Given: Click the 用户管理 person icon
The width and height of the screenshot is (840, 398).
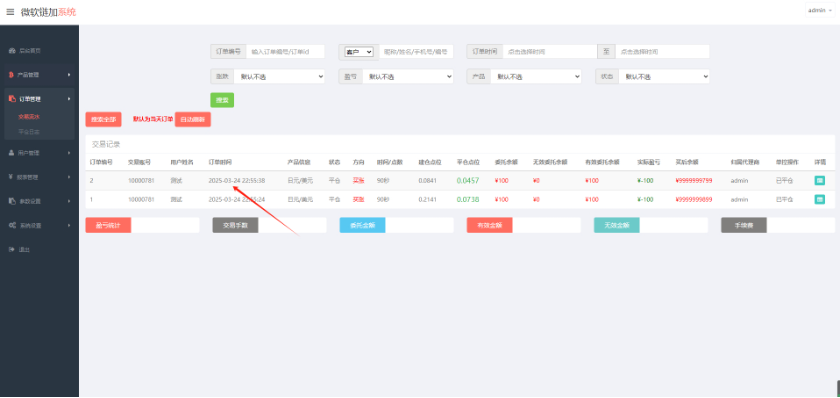Looking at the screenshot, I should click(12, 153).
